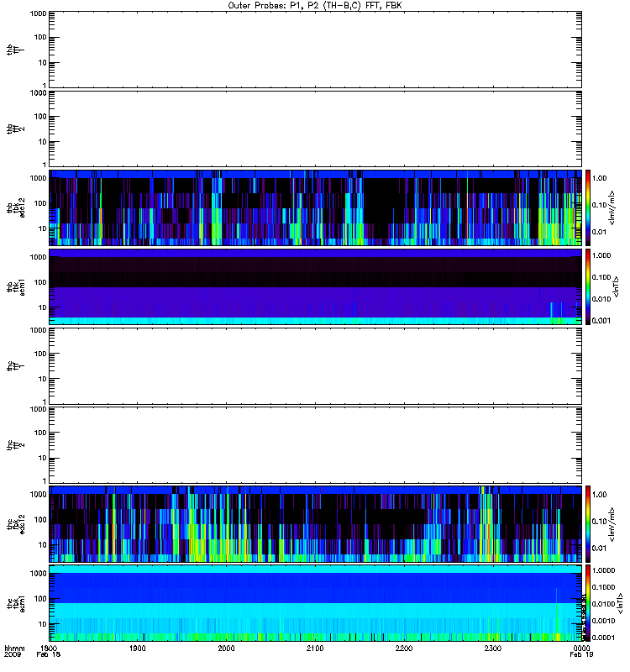Click the "2100" time axis label

click(x=315, y=648)
